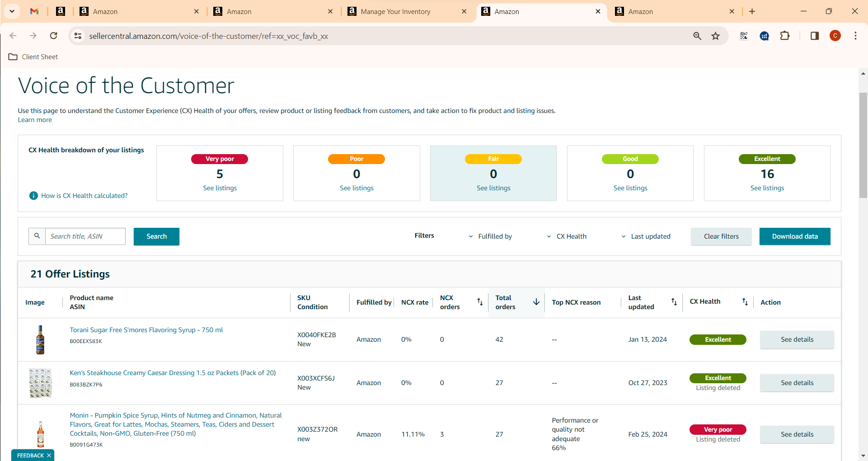Click the info icon beside CX Health calculated
This screenshot has width=868, height=461.
pyautogui.click(x=33, y=196)
